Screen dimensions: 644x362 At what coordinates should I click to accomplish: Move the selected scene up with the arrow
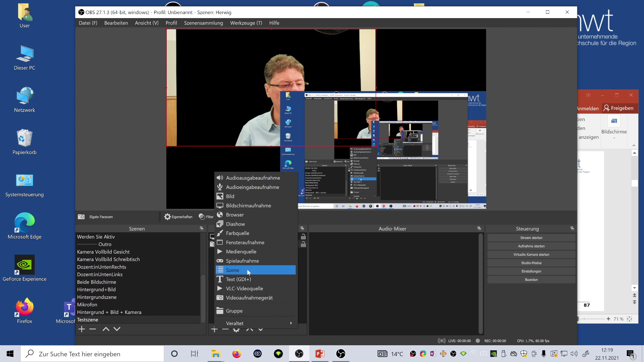tap(106, 329)
